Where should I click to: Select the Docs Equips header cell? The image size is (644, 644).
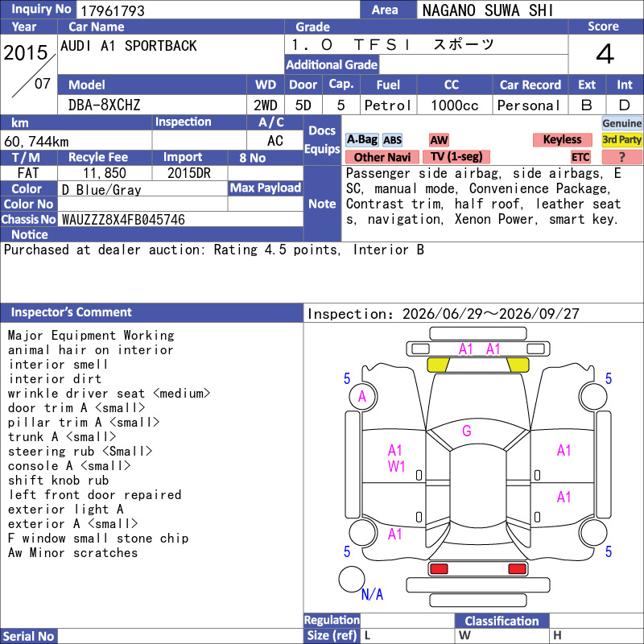(322, 140)
